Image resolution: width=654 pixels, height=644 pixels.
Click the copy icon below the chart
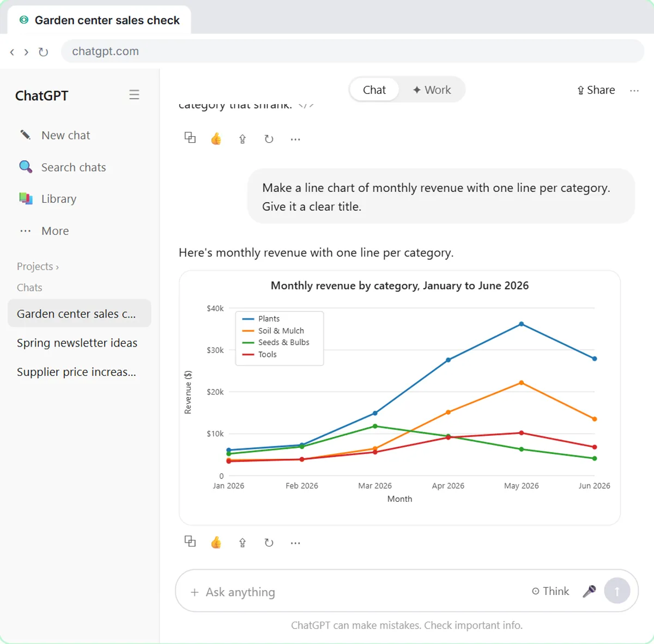pyautogui.click(x=190, y=542)
